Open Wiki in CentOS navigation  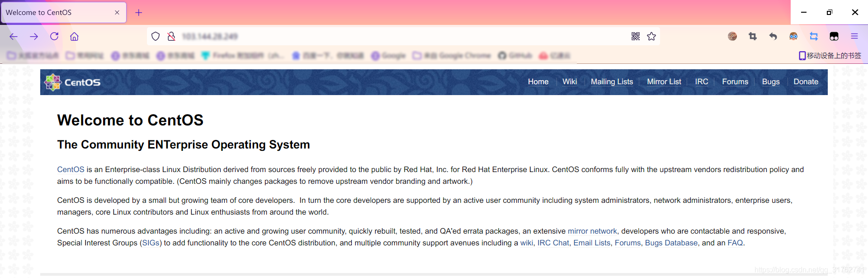coord(570,82)
